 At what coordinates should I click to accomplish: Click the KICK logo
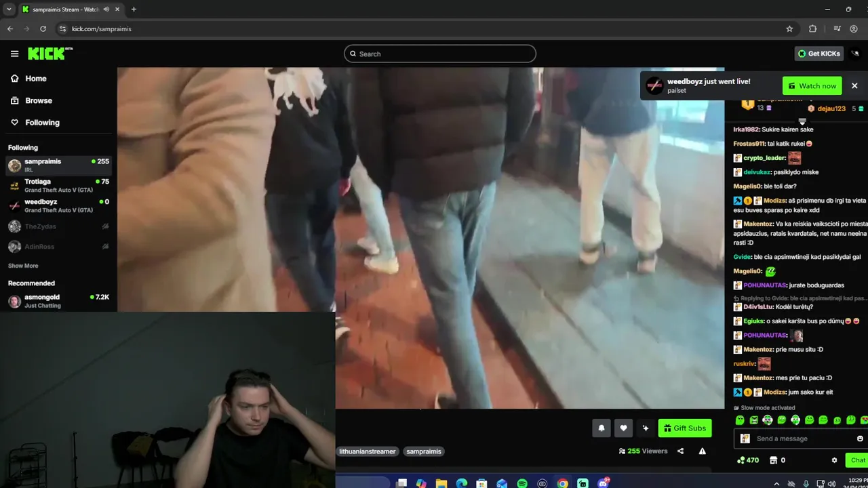click(50, 54)
